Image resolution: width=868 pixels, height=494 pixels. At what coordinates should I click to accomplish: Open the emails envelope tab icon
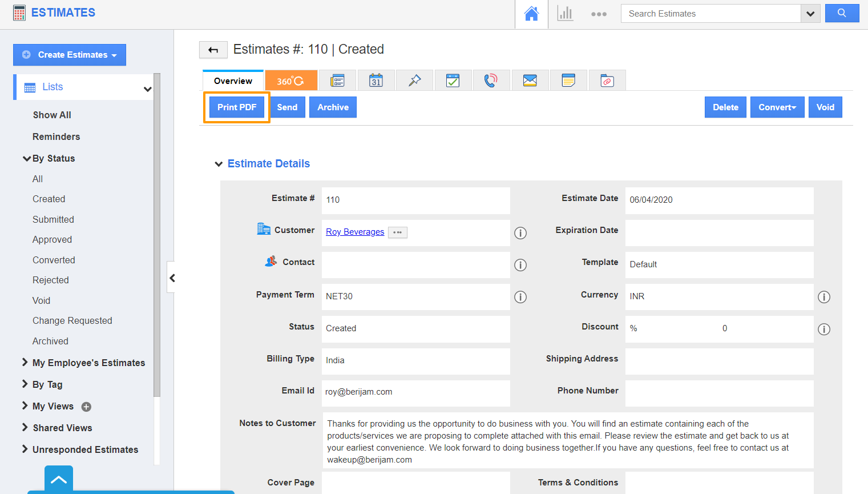pos(530,81)
